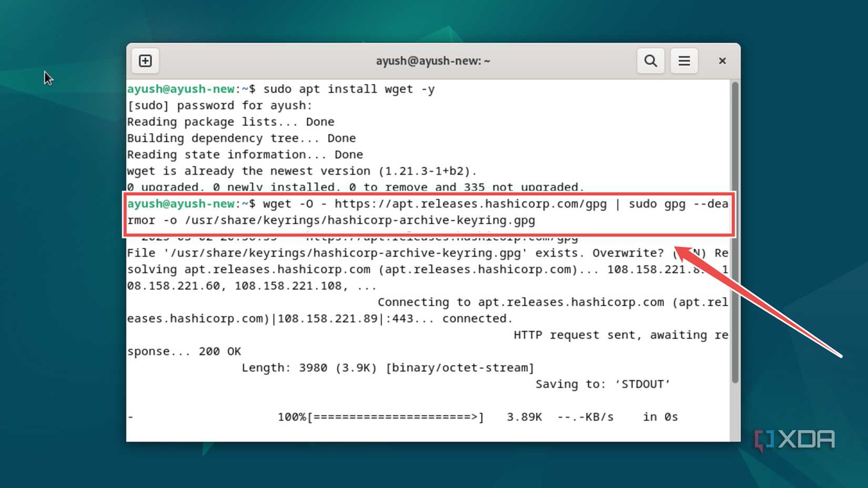
Task: Click the hashicorp.com/gpg URL in wget command
Action: click(x=470, y=204)
